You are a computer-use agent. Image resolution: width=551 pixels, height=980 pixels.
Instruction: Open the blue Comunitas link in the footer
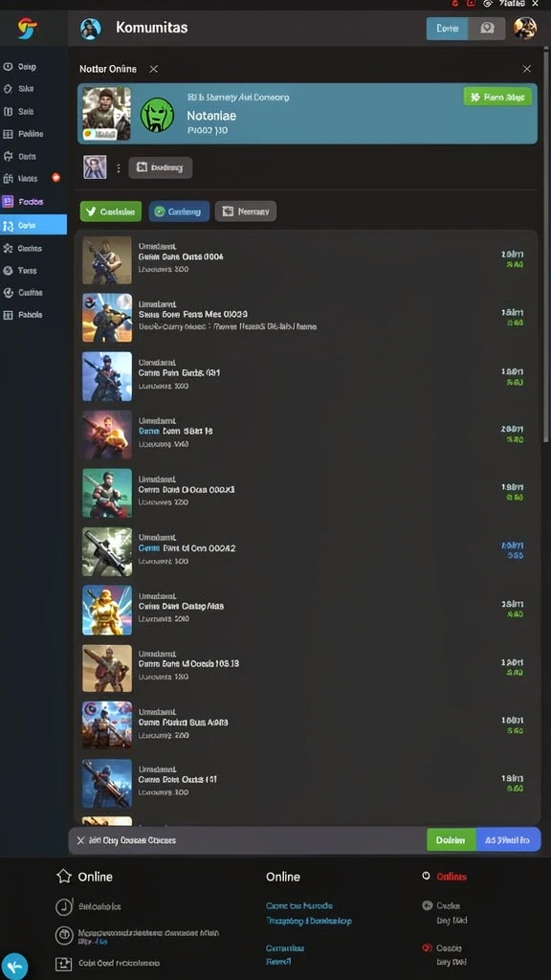coord(285,948)
